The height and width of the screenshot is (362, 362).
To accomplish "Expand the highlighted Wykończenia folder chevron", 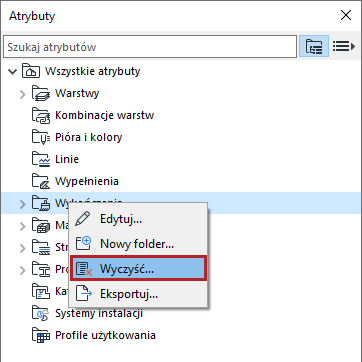I will tap(22, 204).
